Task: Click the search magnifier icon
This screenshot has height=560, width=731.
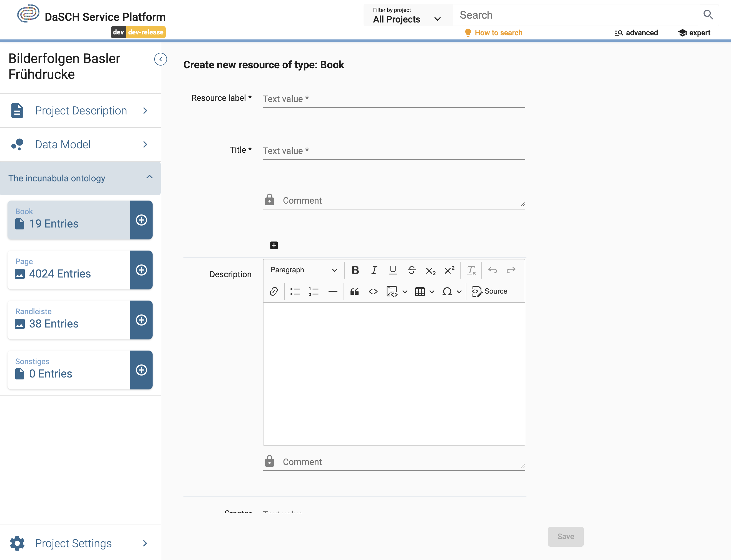Action: [x=708, y=14]
